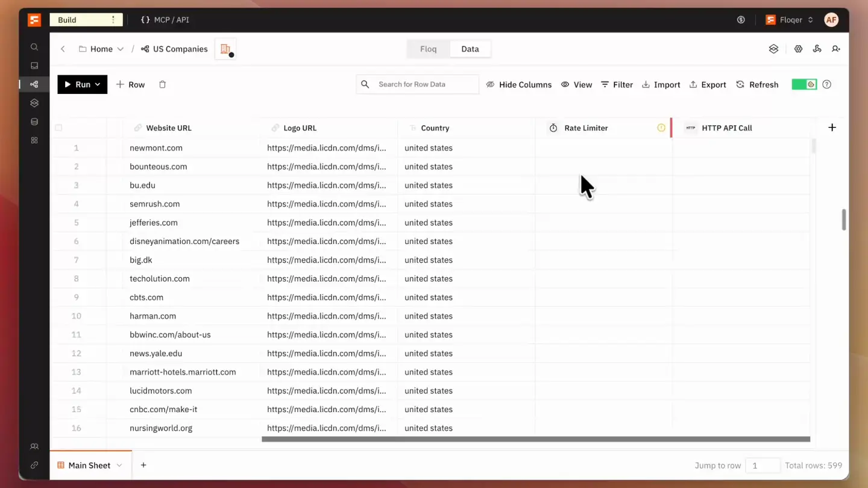This screenshot has height=488, width=868.
Task: Click the link icon in left sidebar
Action: [x=34, y=465]
